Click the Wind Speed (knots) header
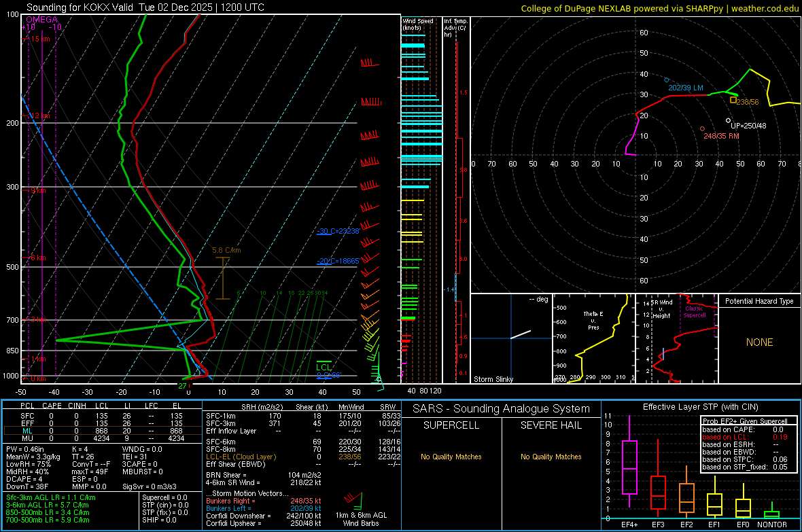802x532 pixels. pos(418,24)
